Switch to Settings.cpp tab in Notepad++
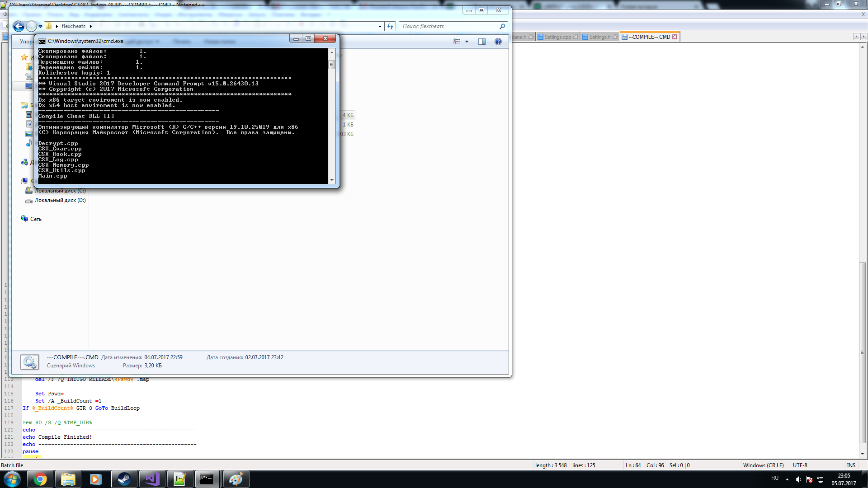Image resolution: width=868 pixels, height=488 pixels. click(557, 37)
